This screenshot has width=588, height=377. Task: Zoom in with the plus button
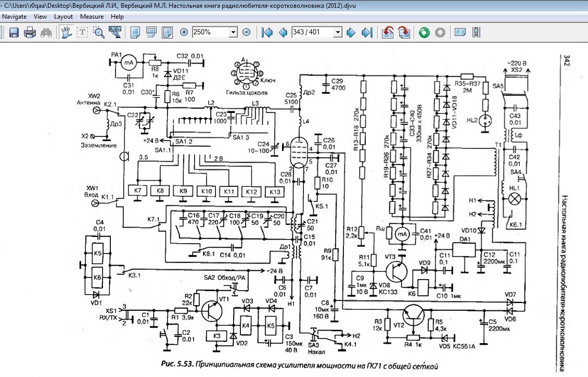[x=184, y=32]
